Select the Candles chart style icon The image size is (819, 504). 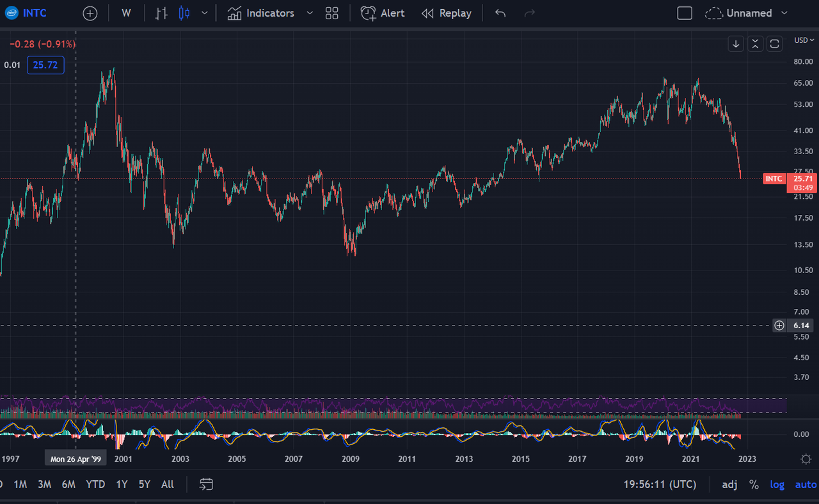pyautogui.click(x=184, y=13)
